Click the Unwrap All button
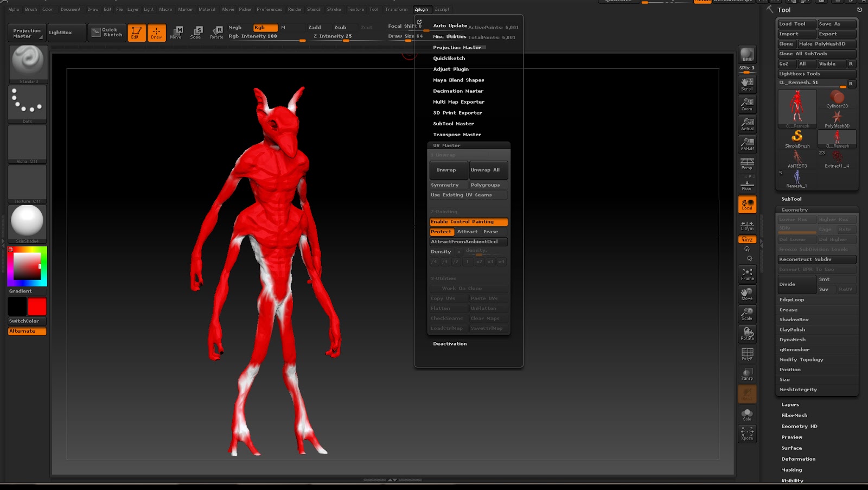This screenshot has height=490, width=868. click(488, 170)
